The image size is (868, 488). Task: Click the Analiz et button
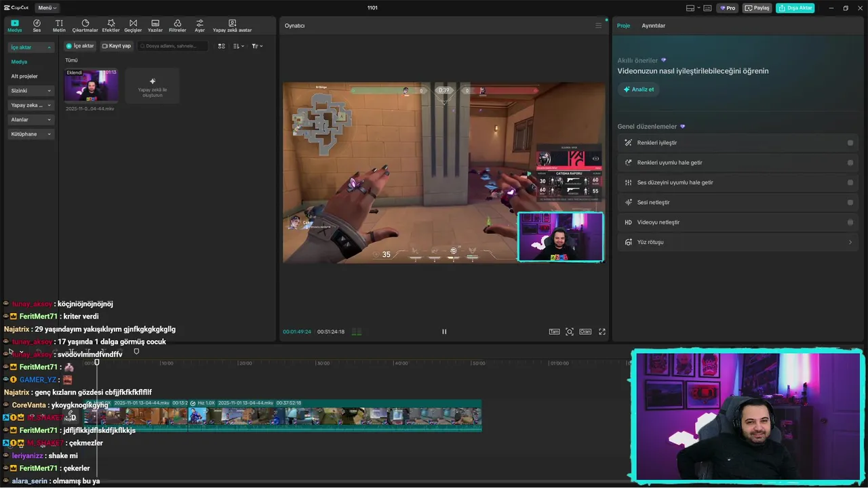(639, 89)
